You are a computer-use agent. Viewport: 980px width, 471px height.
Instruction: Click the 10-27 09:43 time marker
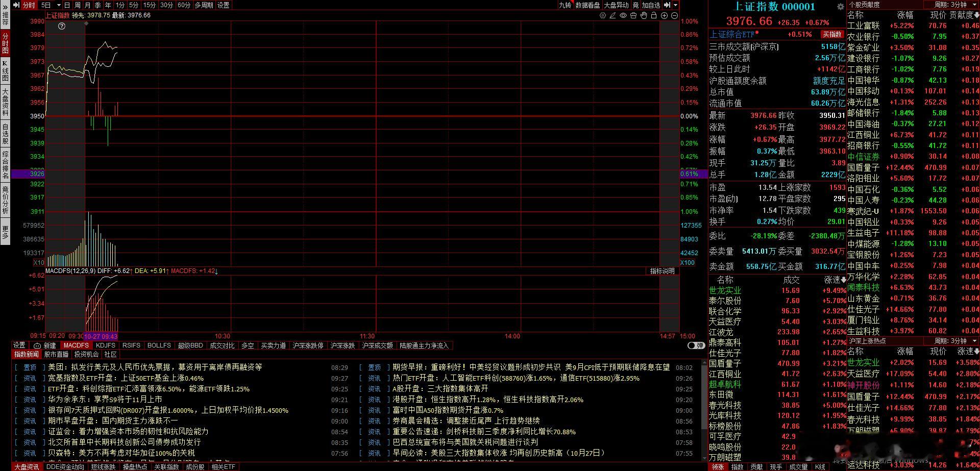point(101,336)
